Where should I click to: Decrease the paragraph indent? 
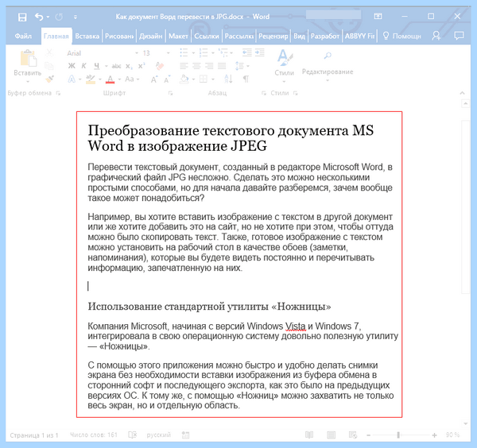coord(246,53)
